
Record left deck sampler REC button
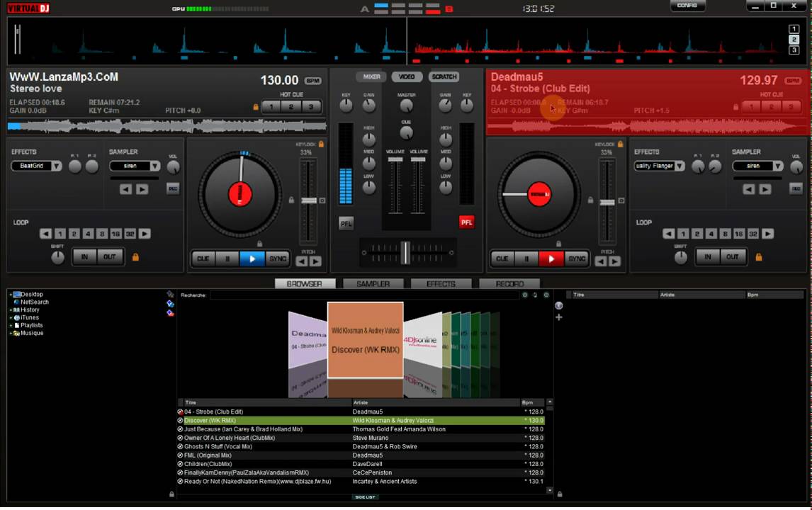[173, 189]
